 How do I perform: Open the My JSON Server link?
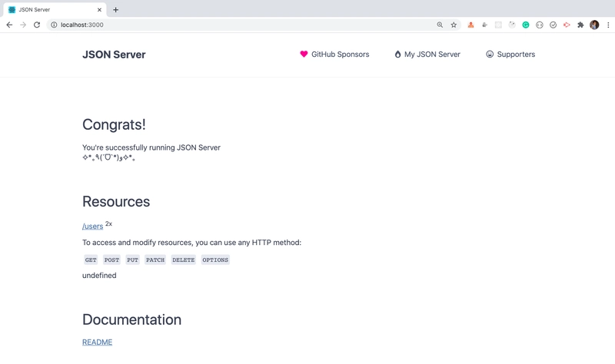[x=427, y=54]
